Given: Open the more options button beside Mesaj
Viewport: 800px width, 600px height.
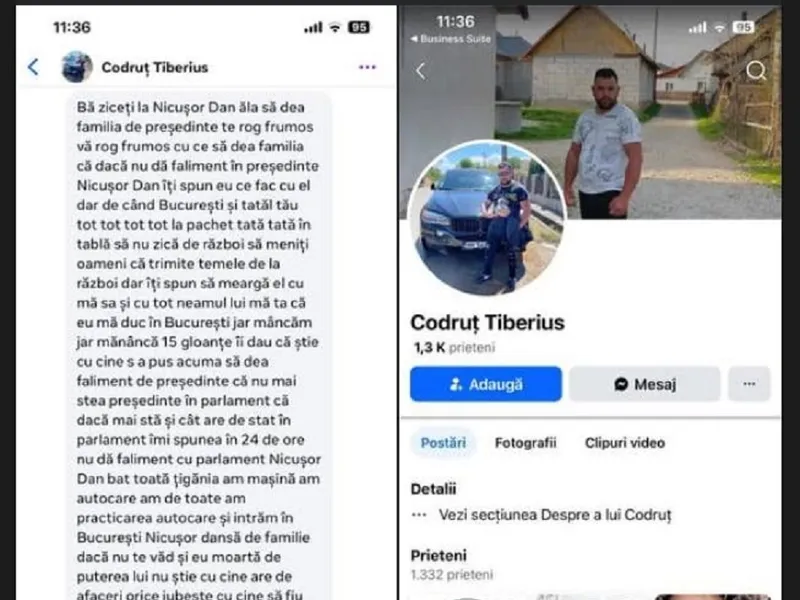Looking at the screenshot, I should click(749, 384).
